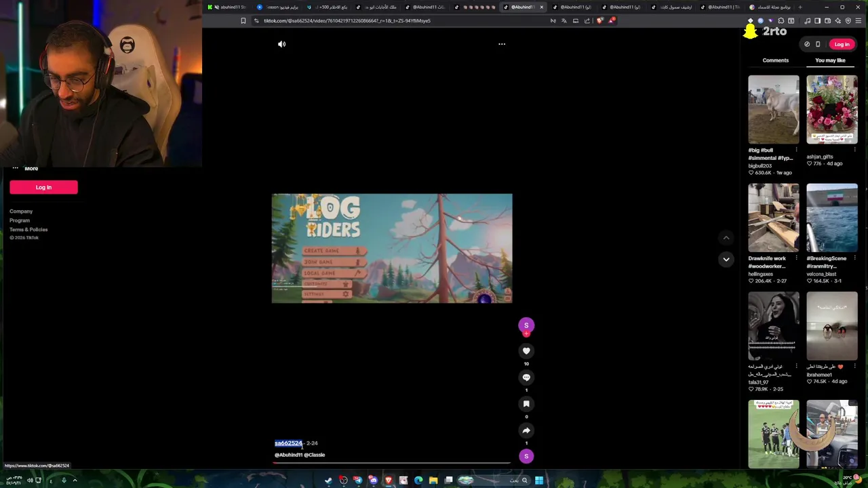The width and height of the screenshot is (868, 488).
Task: Open the ashjan_gifts flower bouquet thumbnail
Action: click(x=832, y=109)
